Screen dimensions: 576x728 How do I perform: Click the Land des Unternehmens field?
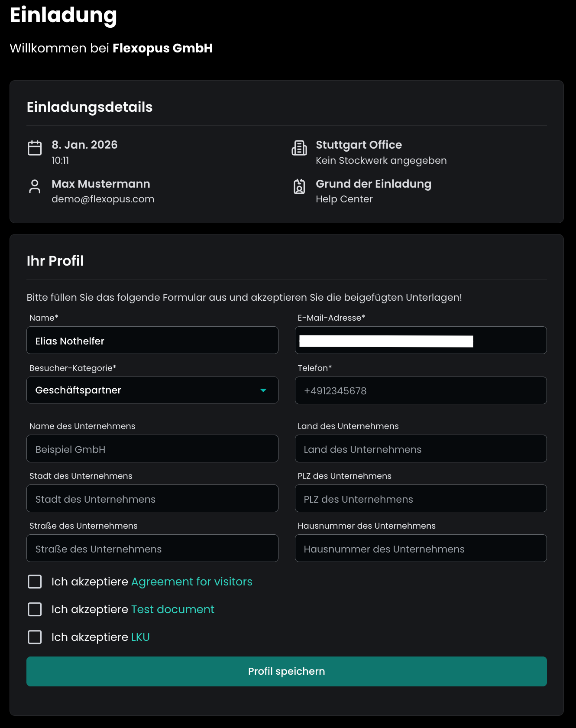click(421, 449)
